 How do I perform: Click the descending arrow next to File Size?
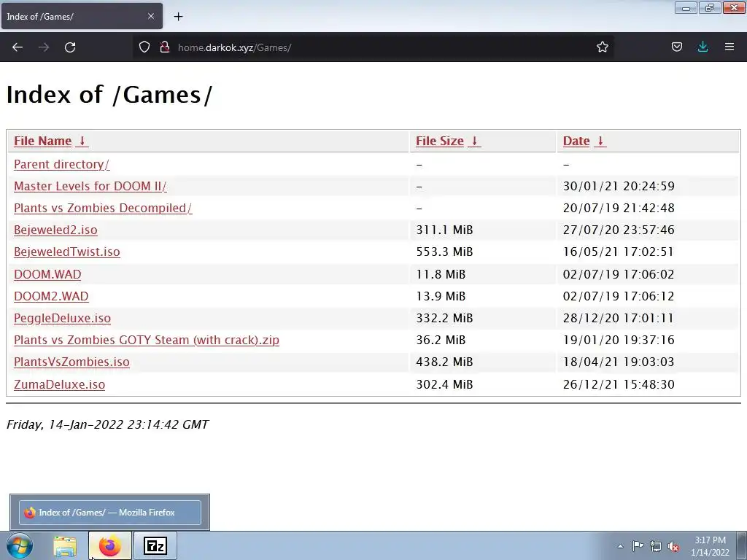[x=474, y=141]
